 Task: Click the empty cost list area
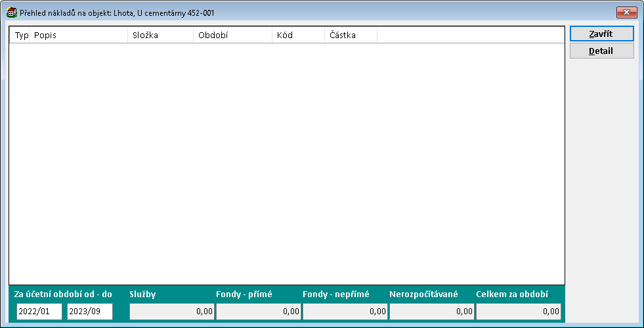point(286,164)
